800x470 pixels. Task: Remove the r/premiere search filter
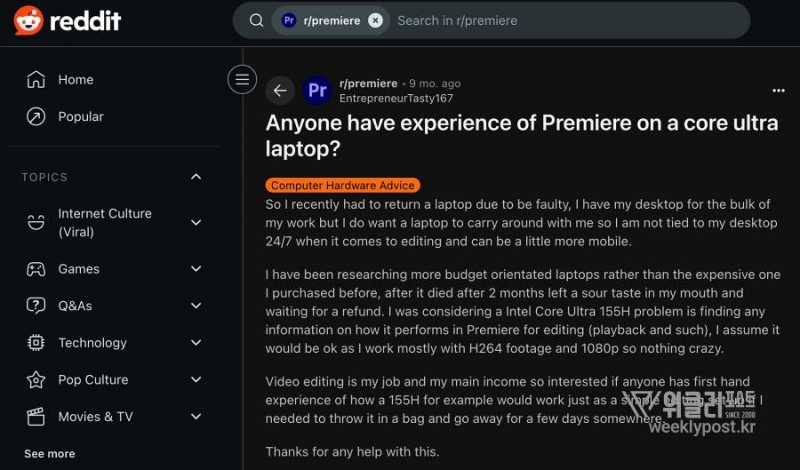pos(375,20)
